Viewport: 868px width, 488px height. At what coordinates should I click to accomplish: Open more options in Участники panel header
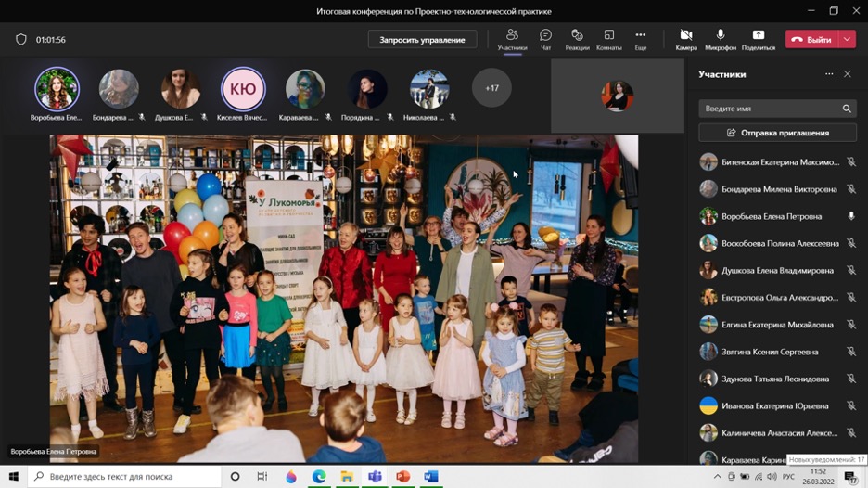pos(829,74)
